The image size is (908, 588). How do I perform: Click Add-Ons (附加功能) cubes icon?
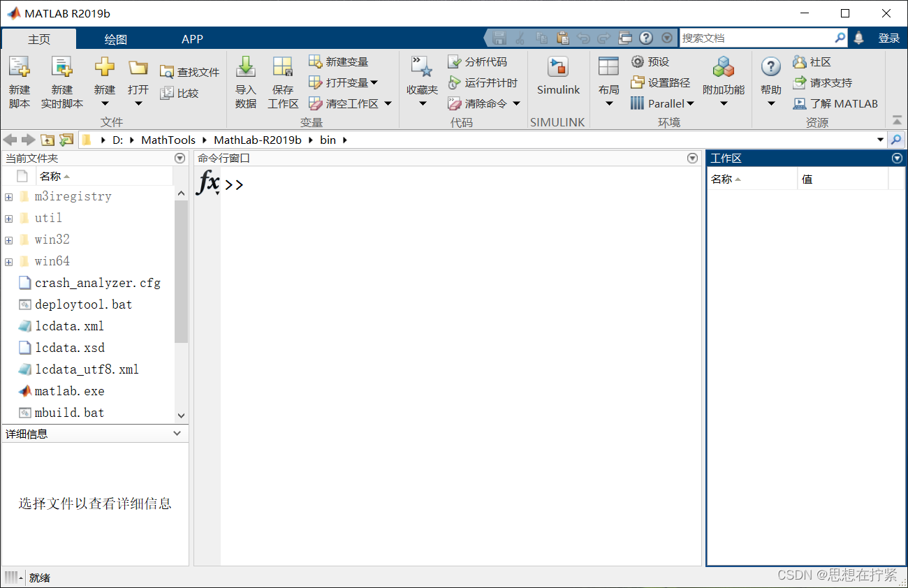tap(724, 67)
